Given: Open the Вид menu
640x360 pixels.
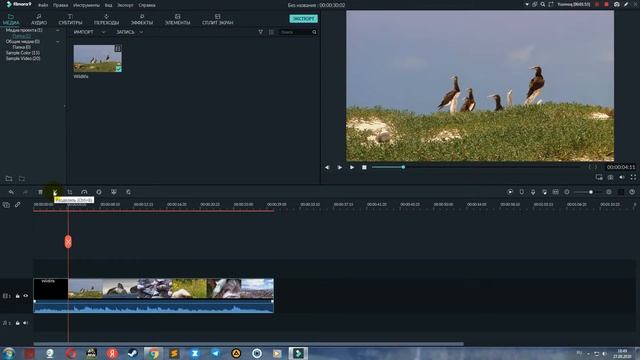Looking at the screenshot, I should click(108, 5).
